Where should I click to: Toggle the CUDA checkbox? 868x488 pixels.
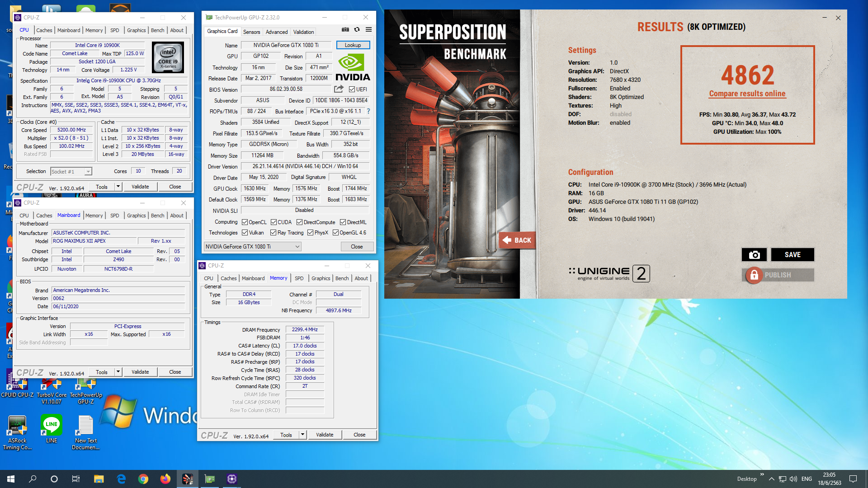[x=274, y=222]
